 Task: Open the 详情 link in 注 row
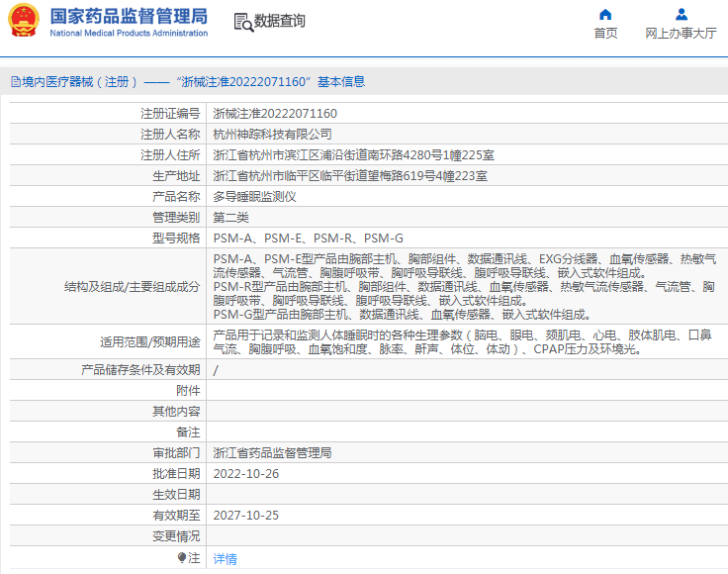click(x=226, y=559)
